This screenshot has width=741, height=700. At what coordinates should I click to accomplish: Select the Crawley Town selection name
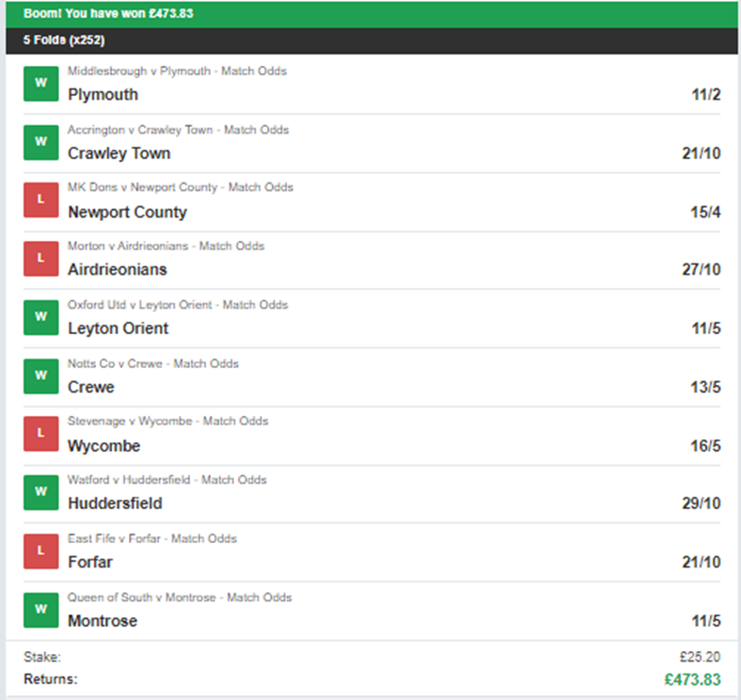click(119, 153)
